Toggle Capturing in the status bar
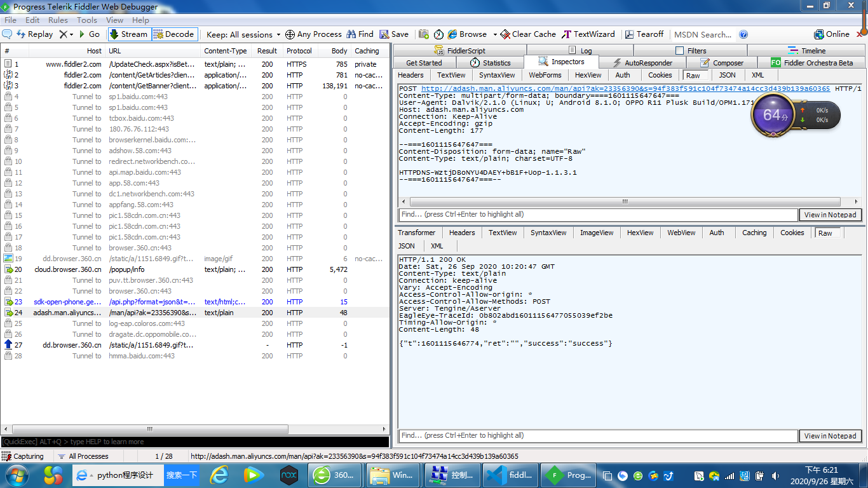Viewport: 868px width, 488px height. pos(23,456)
